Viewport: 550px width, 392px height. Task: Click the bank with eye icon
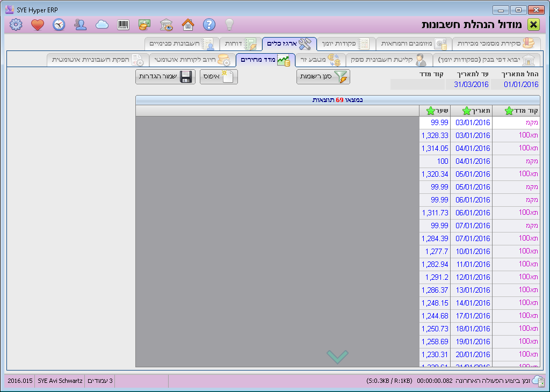coord(167,25)
